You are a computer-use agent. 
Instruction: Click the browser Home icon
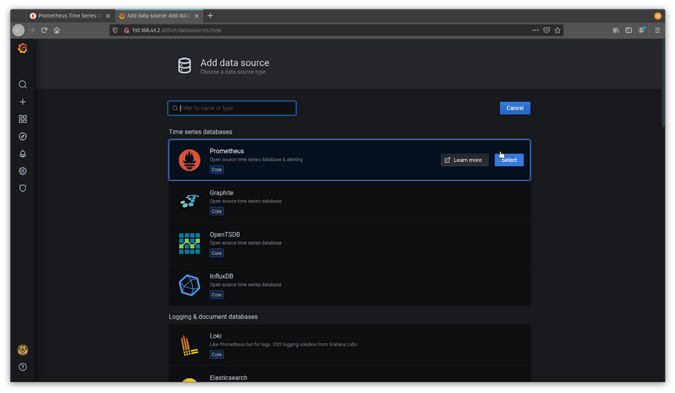tap(57, 30)
